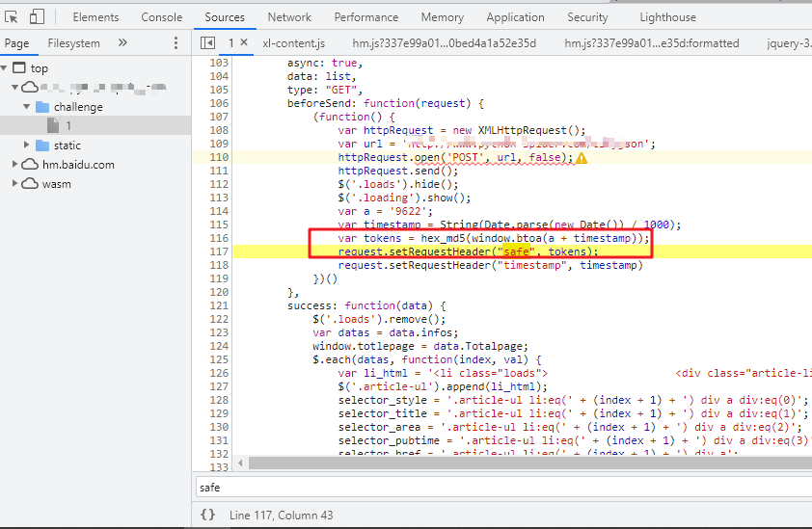
Task: Click the '9622' string on line 114
Action: (x=409, y=211)
